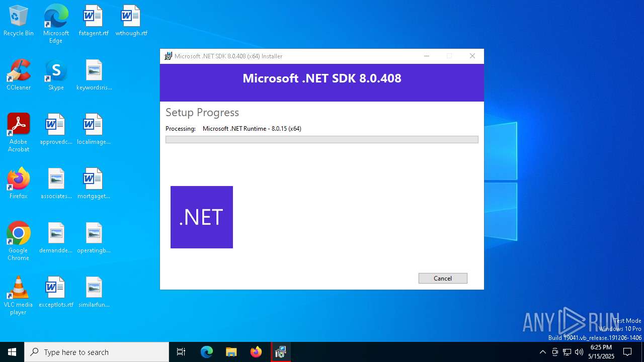Click the .NET logo image in installer
Viewport: 644px width, 362px height.
(x=202, y=217)
